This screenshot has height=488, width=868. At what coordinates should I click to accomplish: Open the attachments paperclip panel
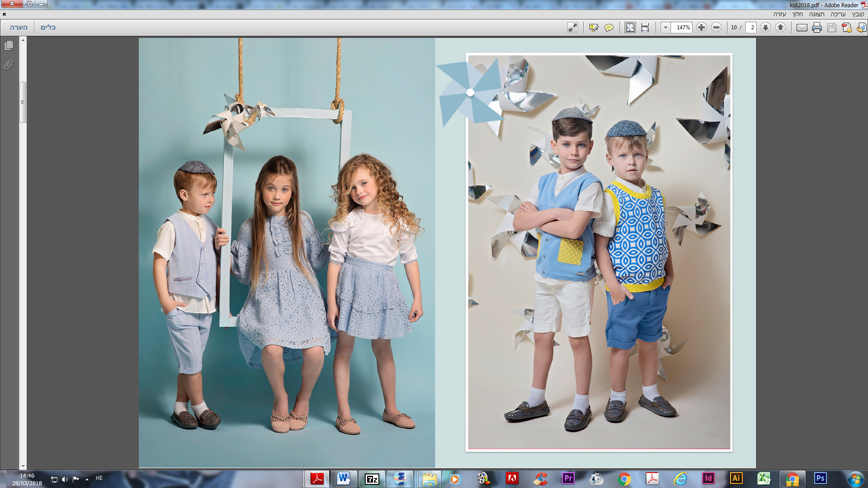click(x=9, y=65)
